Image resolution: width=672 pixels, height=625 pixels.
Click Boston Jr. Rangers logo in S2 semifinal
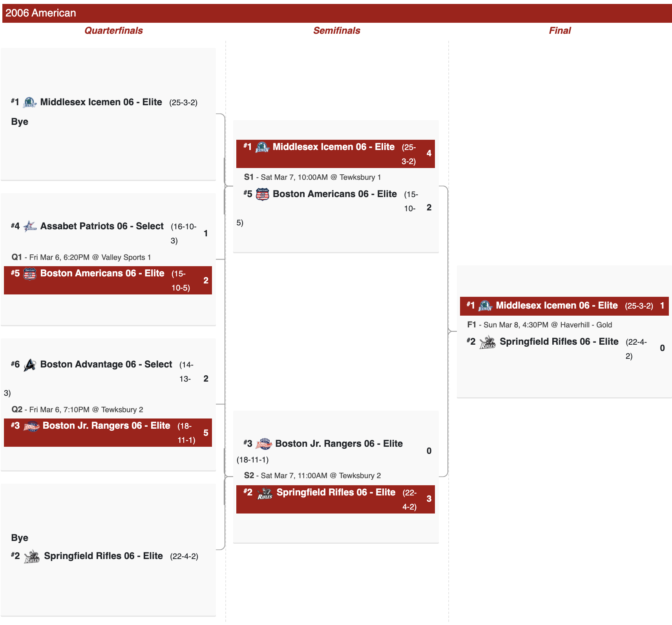coord(264,444)
